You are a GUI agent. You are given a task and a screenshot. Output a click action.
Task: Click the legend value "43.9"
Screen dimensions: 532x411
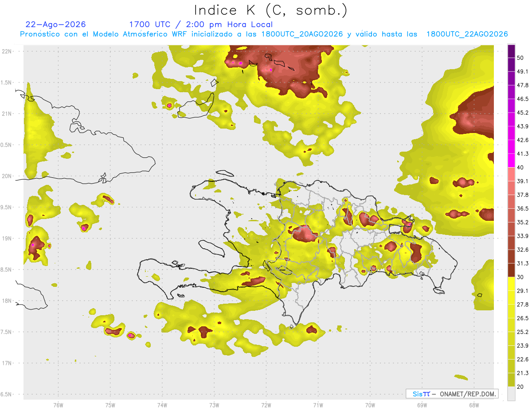click(x=523, y=126)
